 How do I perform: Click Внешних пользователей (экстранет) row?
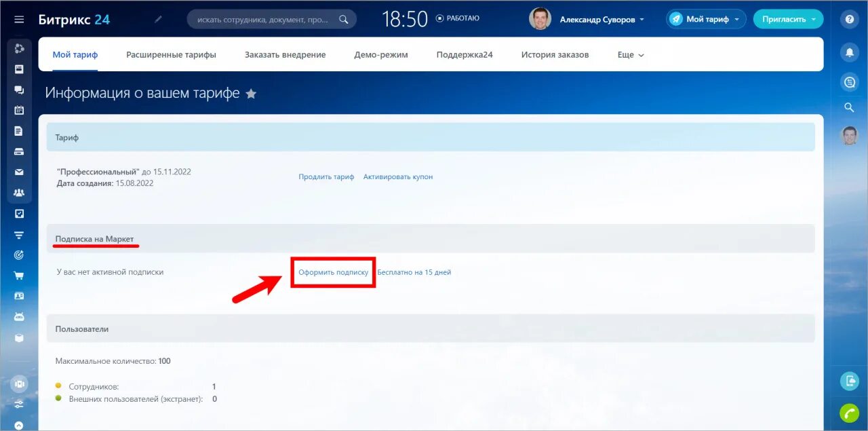coord(136,399)
